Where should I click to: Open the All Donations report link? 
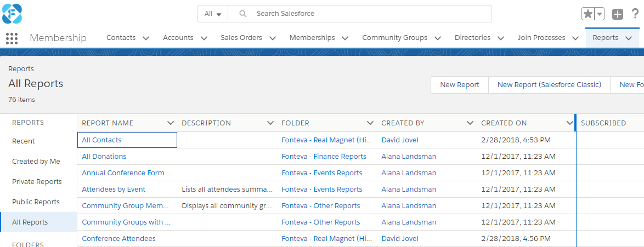[104, 157]
